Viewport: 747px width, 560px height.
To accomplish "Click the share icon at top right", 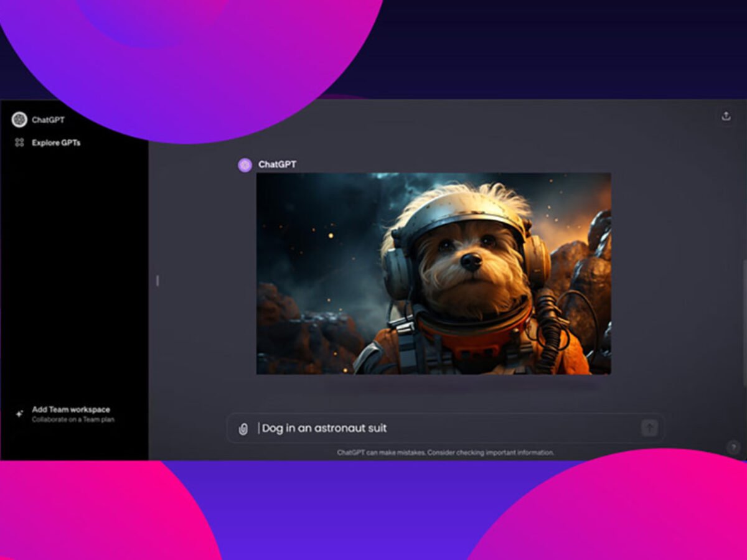I will 726,116.
